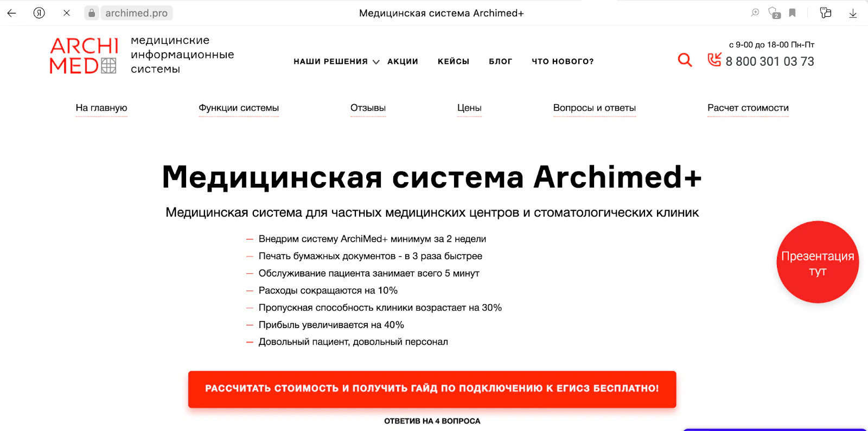868x431 pixels.
Task: Expand the НАШИ РЕШЕНИЯ dropdown menu
Action: point(336,62)
